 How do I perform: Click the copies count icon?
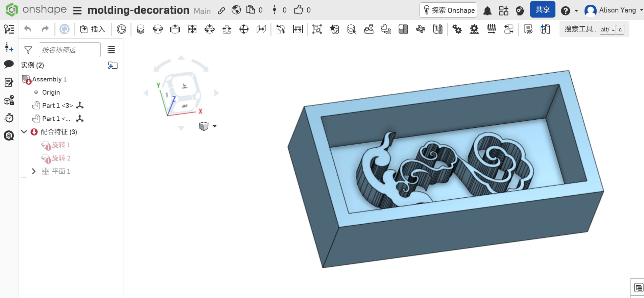point(251,10)
